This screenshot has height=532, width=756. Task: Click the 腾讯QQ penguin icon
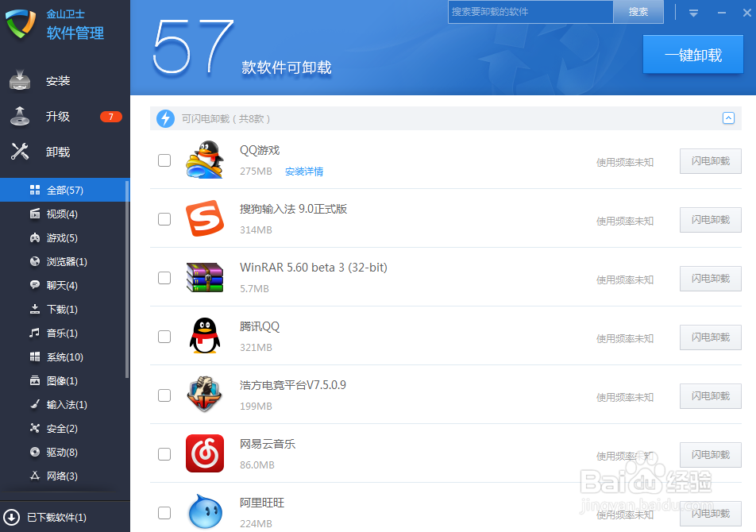(x=205, y=336)
